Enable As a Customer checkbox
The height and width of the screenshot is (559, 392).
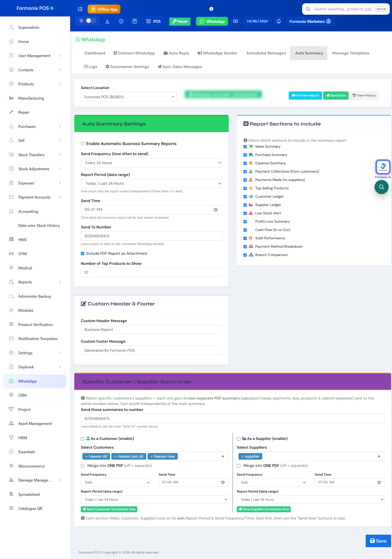[x=82, y=439]
